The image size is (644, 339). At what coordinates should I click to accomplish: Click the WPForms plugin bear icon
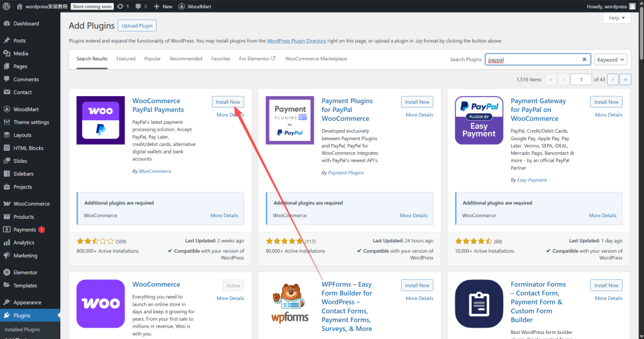click(x=290, y=304)
